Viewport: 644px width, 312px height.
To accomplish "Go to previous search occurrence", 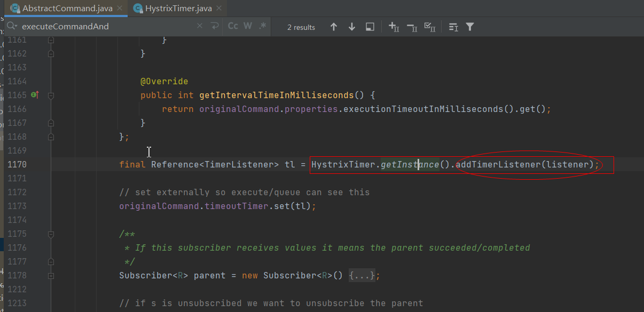I will pos(334,27).
